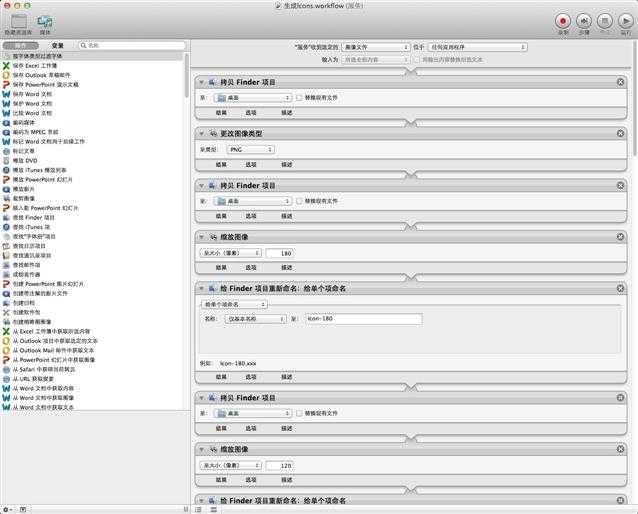The image size is (638, 514).
Task: Remove the Scale Images 180 action
Action: pos(621,237)
